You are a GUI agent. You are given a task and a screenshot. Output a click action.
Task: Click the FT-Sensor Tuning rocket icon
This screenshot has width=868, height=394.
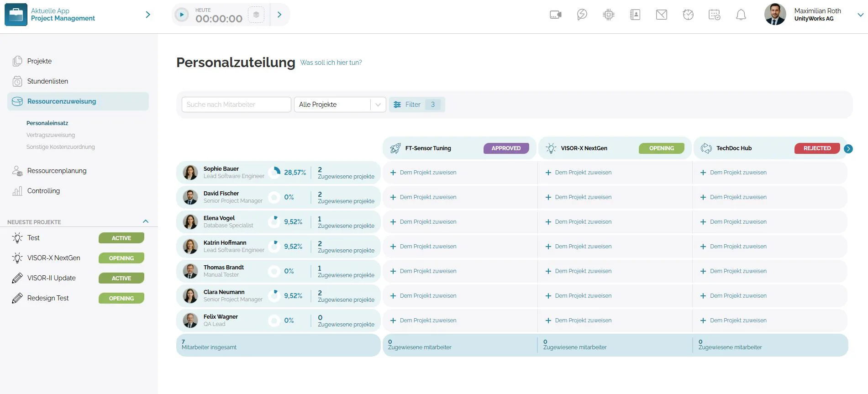[395, 148]
